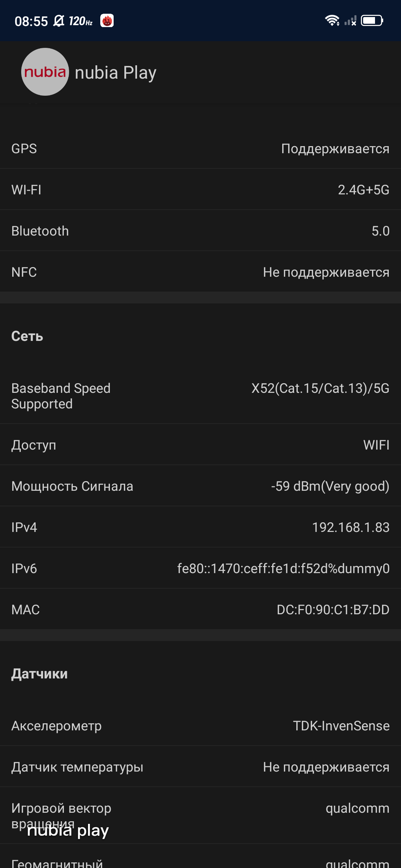
Task: Tap the Wi-Fi status icon
Action: click(x=332, y=20)
